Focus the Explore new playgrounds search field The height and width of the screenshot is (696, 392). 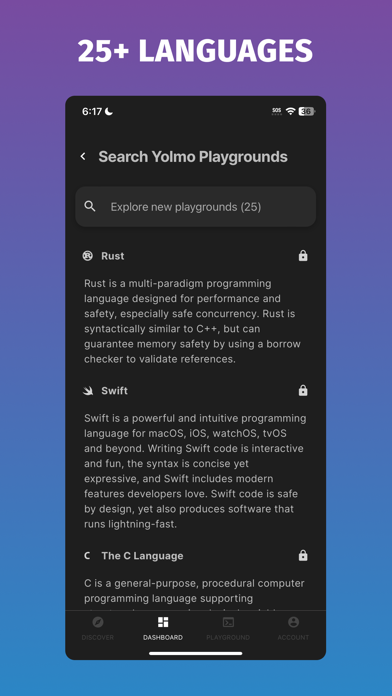(195, 207)
